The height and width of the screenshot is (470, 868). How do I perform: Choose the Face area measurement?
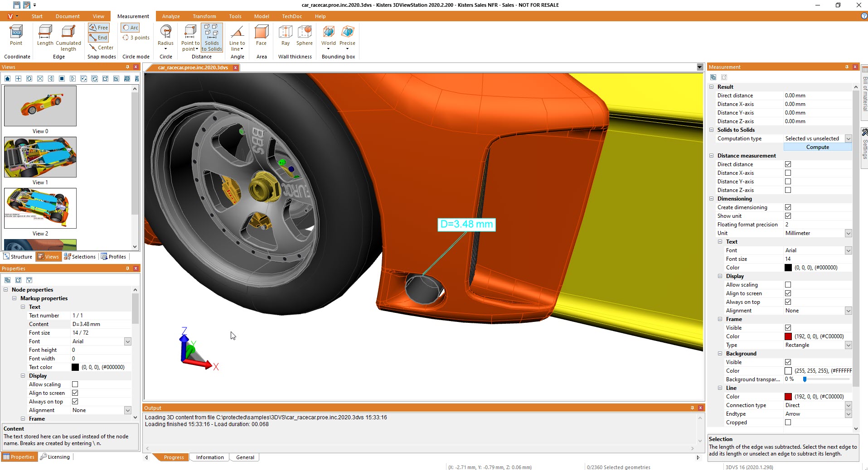pyautogui.click(x=261, y=35)
